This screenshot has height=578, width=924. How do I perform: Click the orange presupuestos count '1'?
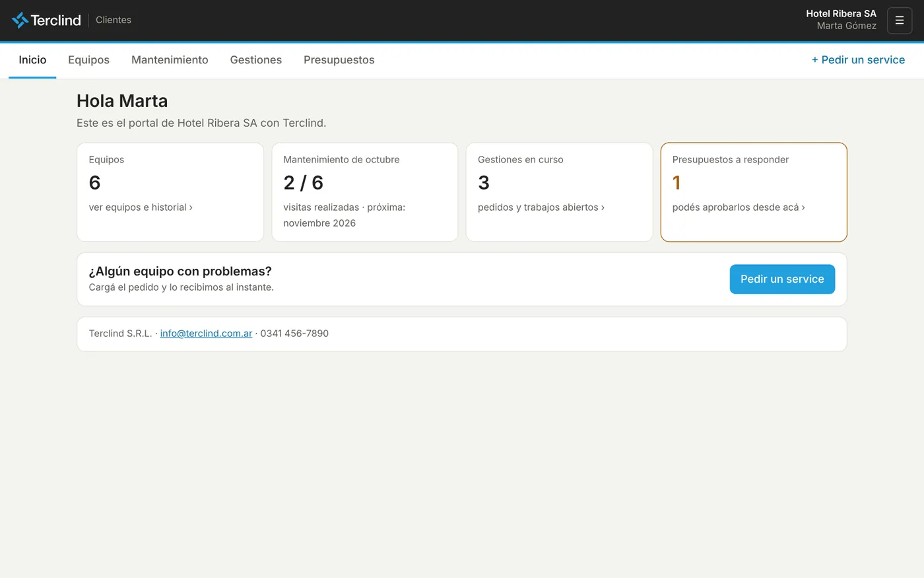676,182
